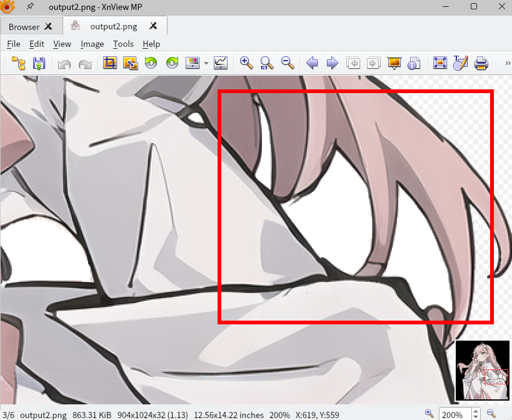This screenshot has width=512, height=420.
Task: Rotate image counter-clockwise
Action: pos(151,62)
